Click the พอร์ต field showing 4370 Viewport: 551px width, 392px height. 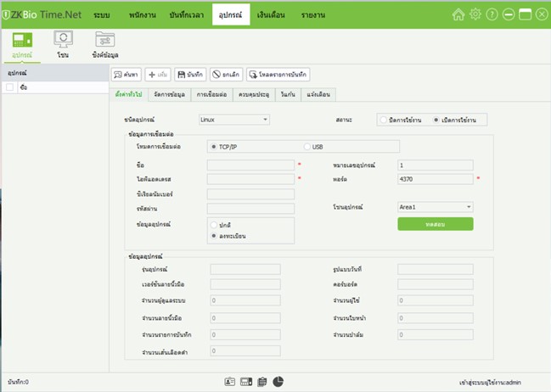435,179
